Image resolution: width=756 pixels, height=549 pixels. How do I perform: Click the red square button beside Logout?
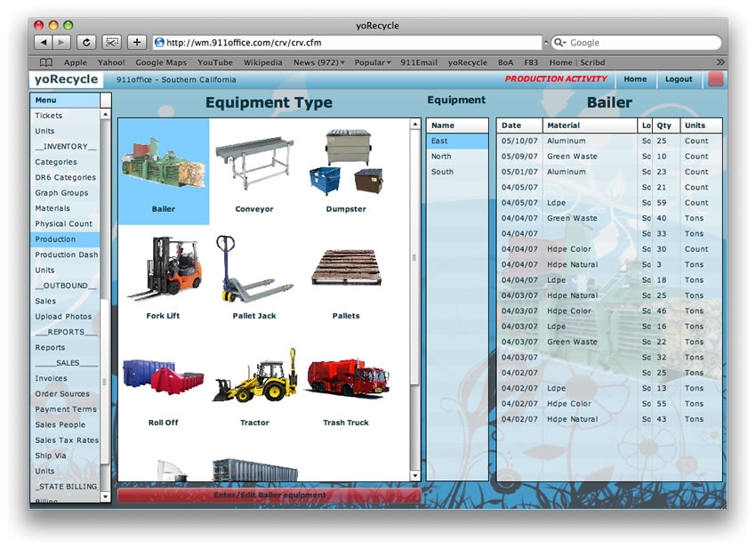tap(715, 79)
